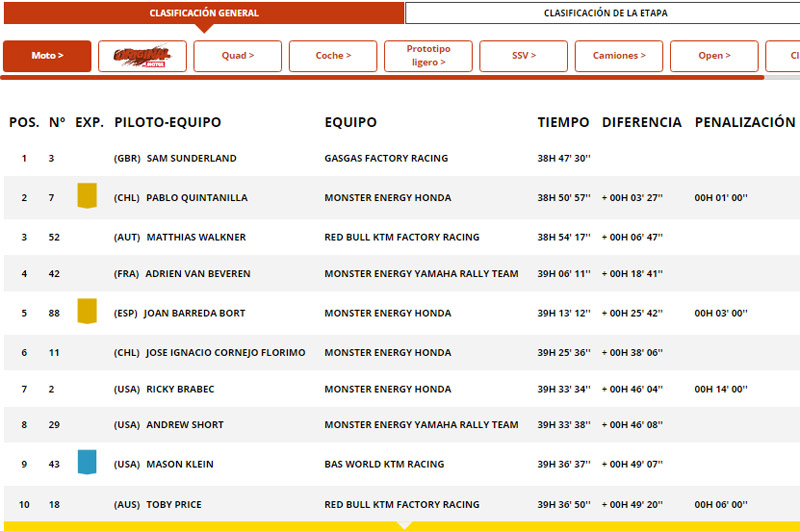
Task: Click the yellow badge beside Pablo Quintanilla
Action: pyautogui.click(x=87, y=196)
